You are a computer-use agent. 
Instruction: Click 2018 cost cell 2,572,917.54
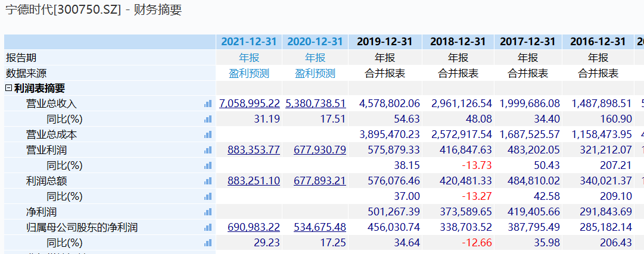click(462, 134)
